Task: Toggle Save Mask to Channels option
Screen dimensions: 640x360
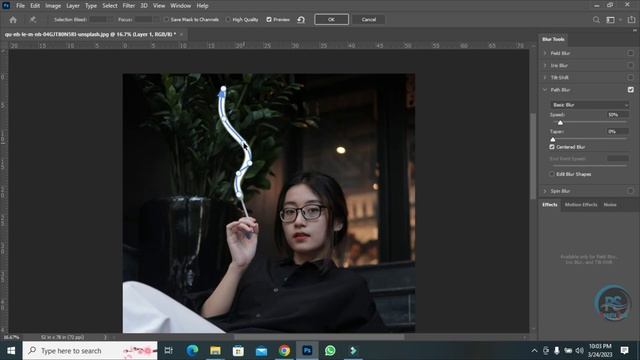Action: [x=166, y=20]
